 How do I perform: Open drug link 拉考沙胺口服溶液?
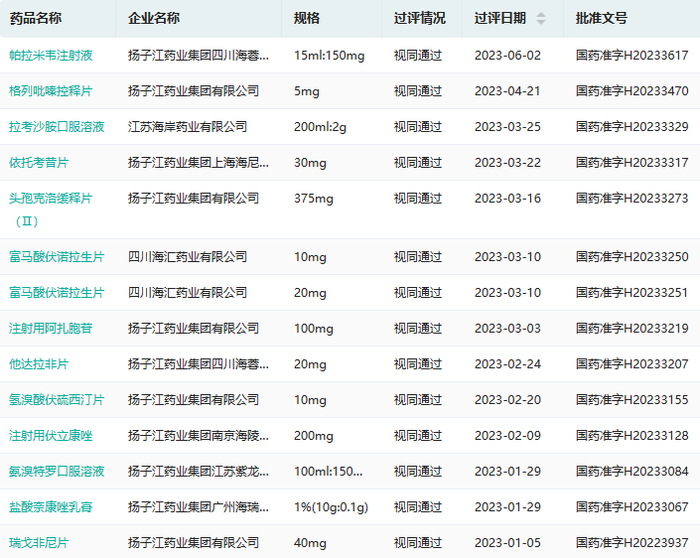57,127
